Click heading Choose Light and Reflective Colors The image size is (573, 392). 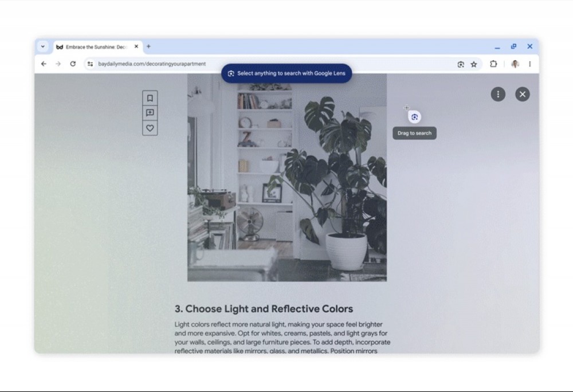(x=264, y=309)
